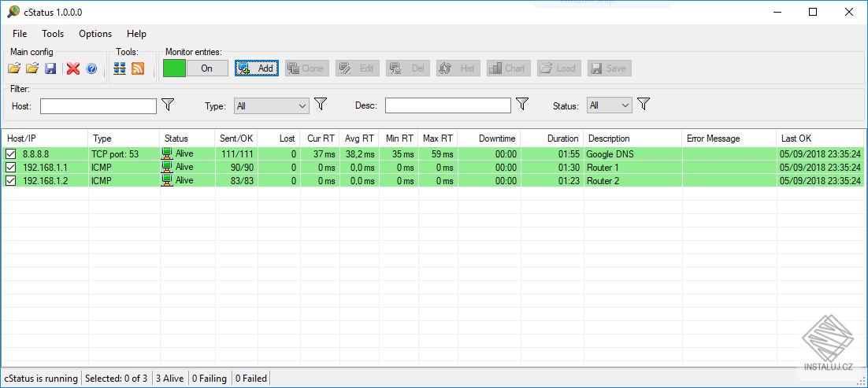The image size is (868, 388).
Task: Click the Save button in Monitor entries
Action: (x=610, y=68)
